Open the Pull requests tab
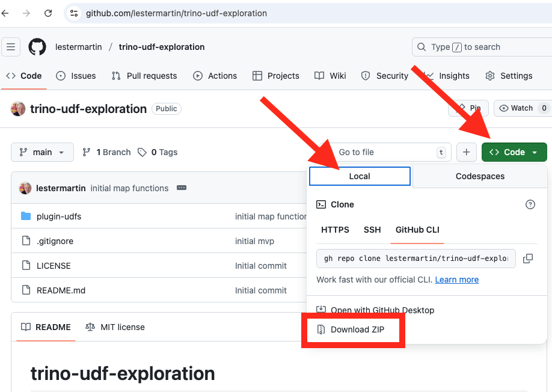 click(144, 76)
